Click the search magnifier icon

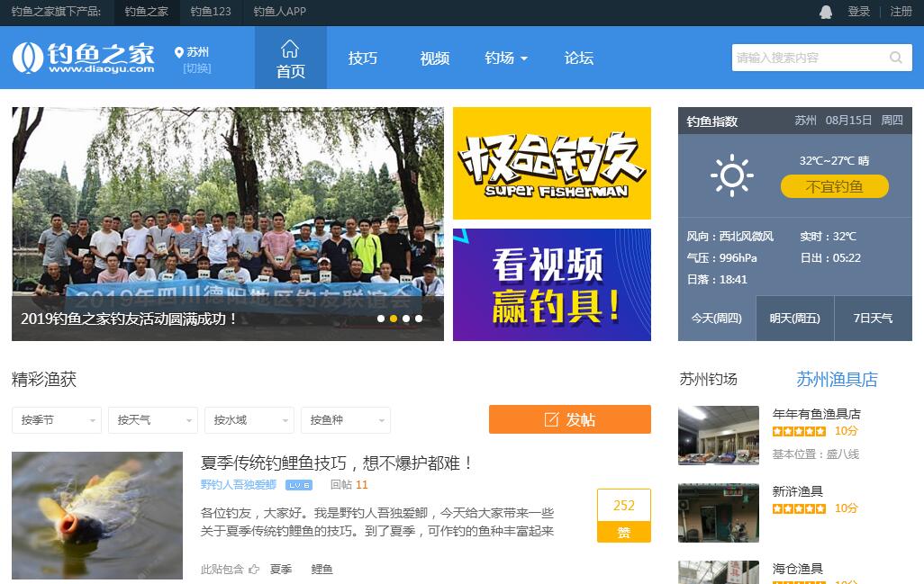pos(896,58)
